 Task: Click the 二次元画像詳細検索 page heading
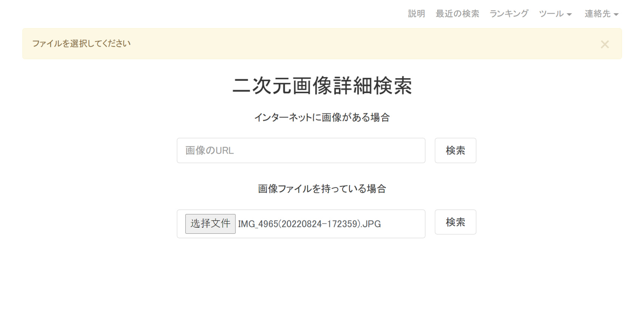(322, 86)
